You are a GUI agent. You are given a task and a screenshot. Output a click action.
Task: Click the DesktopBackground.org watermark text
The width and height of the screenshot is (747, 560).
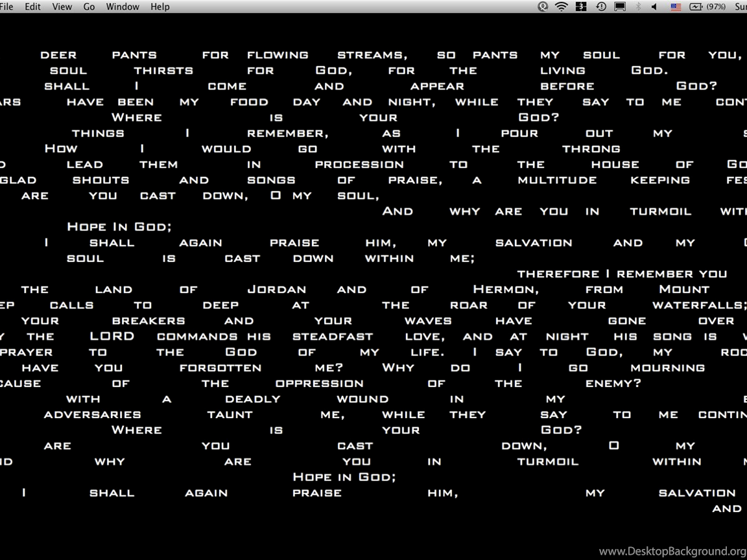coord(672,552)
